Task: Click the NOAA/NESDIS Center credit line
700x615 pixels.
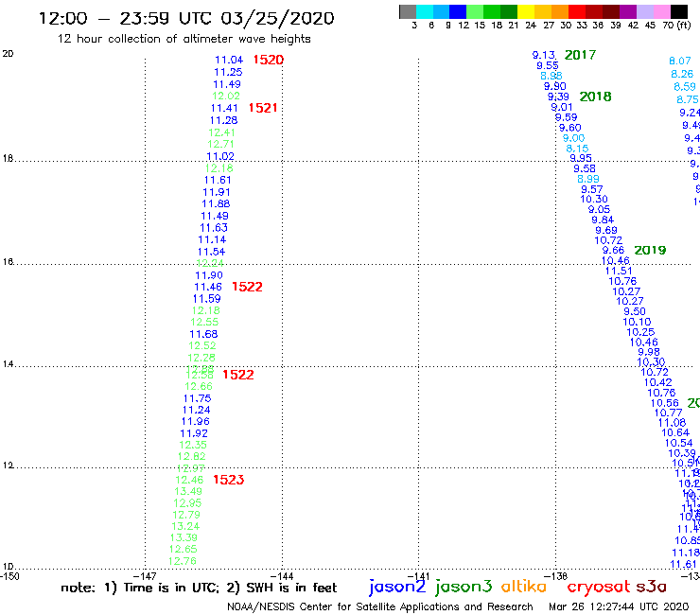Action: 380,607
